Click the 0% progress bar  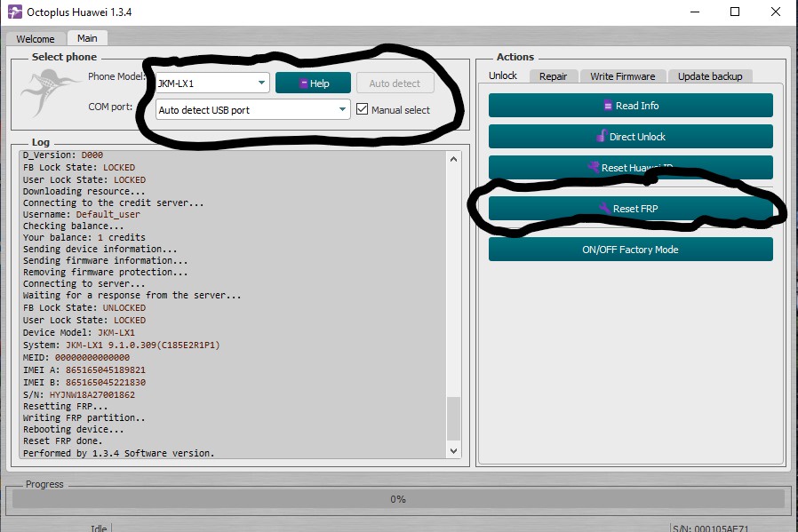(398, 499)
